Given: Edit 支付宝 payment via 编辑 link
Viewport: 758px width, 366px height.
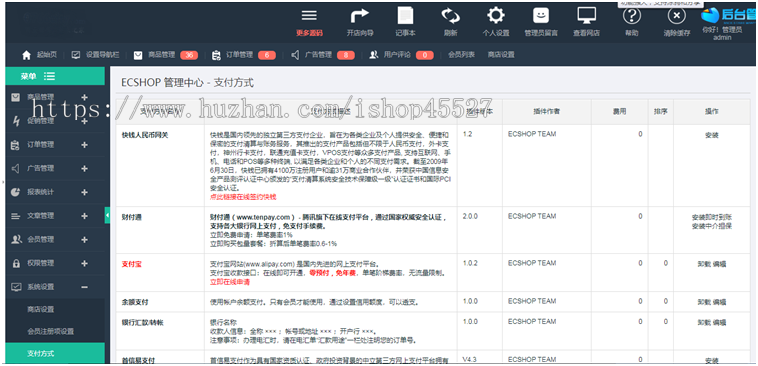Looking at the screenshot, I should [x=719, y=264].
